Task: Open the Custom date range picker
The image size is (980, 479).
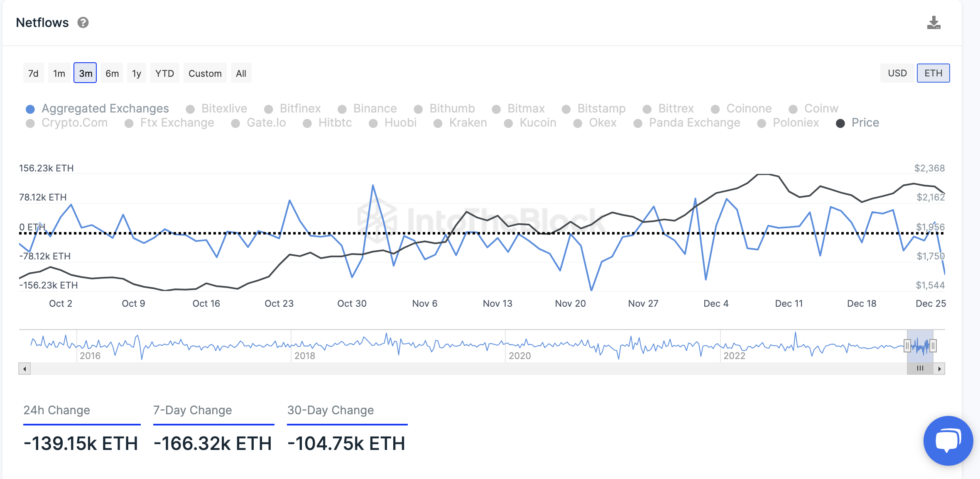Action: [205, 73]
